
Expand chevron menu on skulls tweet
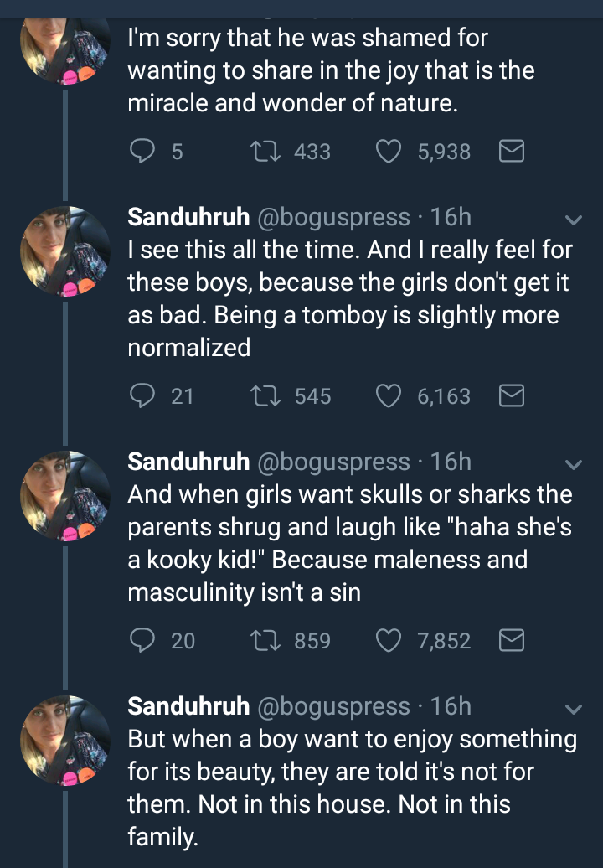tap(574, 465)
